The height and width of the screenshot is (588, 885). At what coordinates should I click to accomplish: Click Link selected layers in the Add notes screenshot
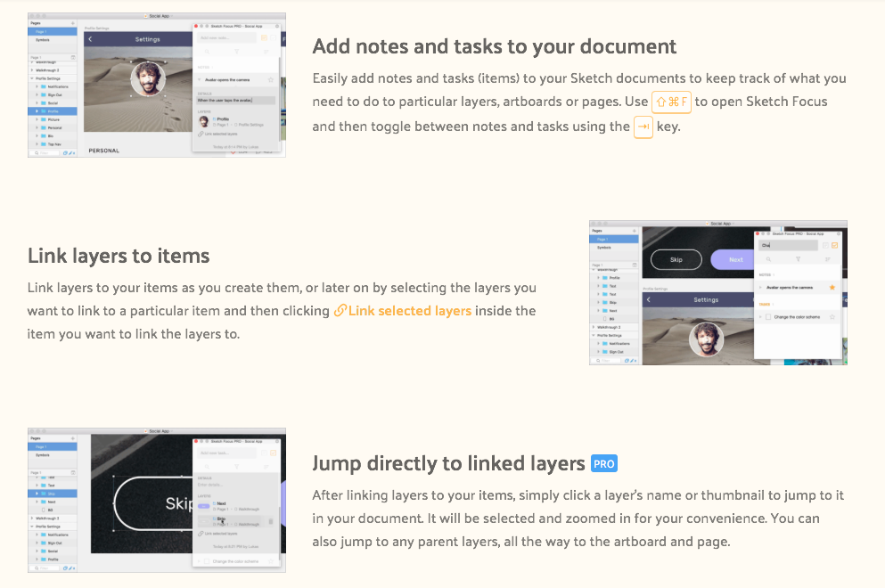217,134
